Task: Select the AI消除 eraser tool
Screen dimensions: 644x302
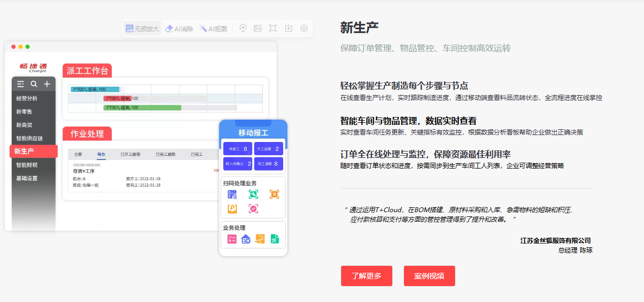Action: pos(179,29)
